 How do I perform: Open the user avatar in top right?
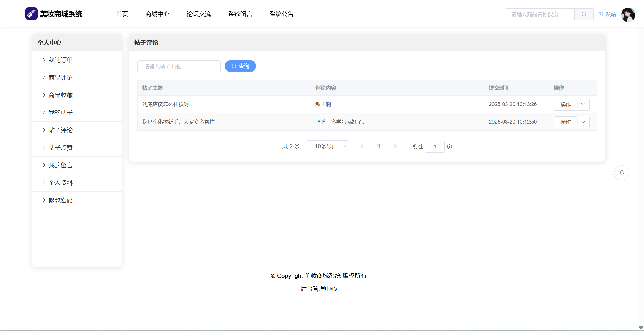[x=628, y=14]
